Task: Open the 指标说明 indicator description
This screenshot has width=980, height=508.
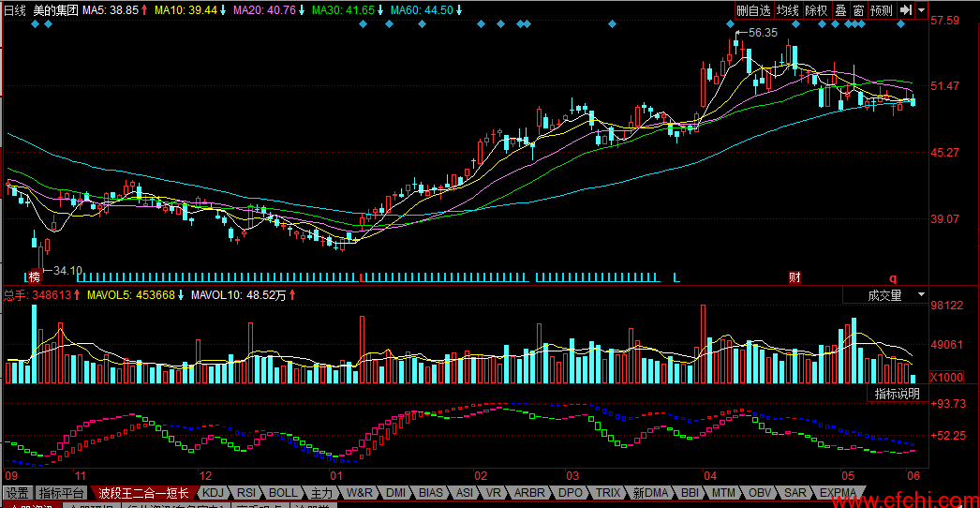Action: coord(898,394)
